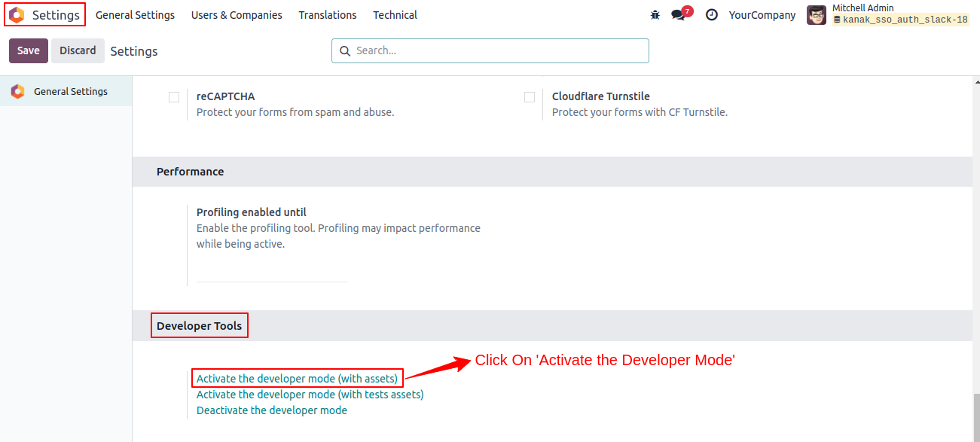The height and width of the screenshot is (442, 980).
Task: Click the bug debug tools icon
Action: (x=655, y=15)
